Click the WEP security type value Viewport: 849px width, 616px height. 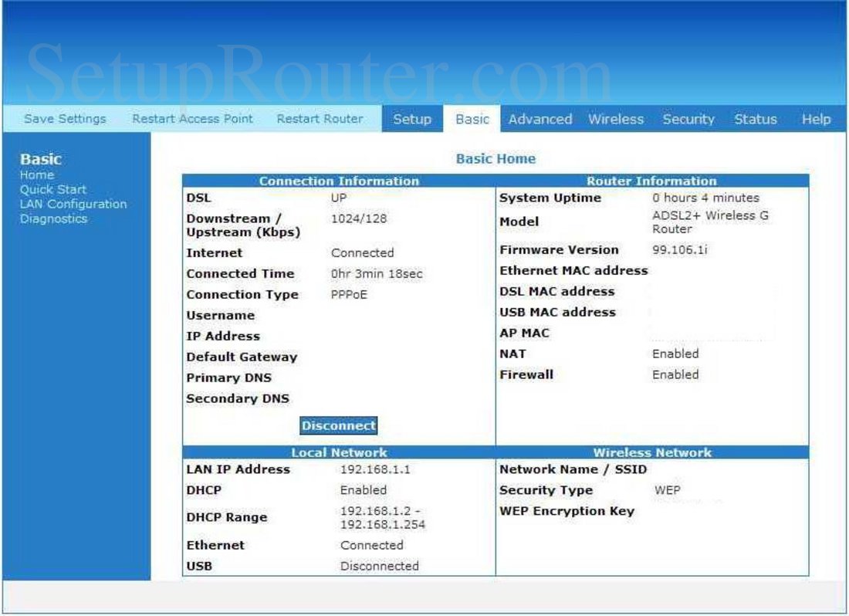point(667,490)
